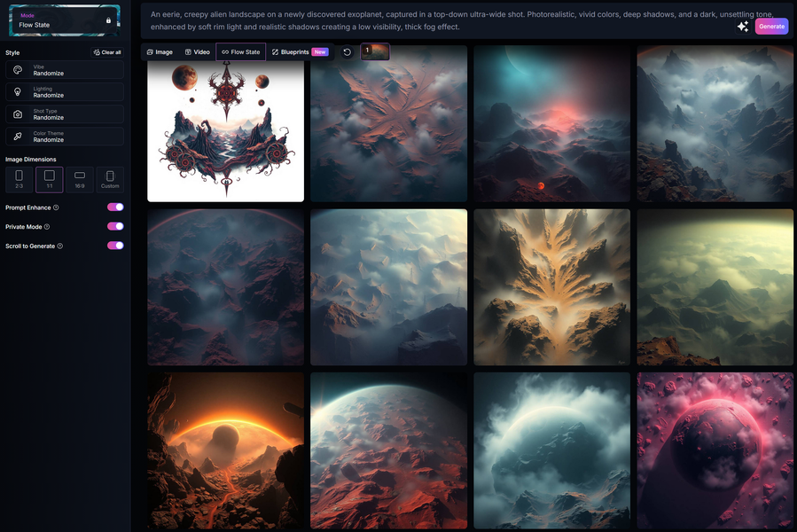Open the orange sunrise planet image

point(226,450)
